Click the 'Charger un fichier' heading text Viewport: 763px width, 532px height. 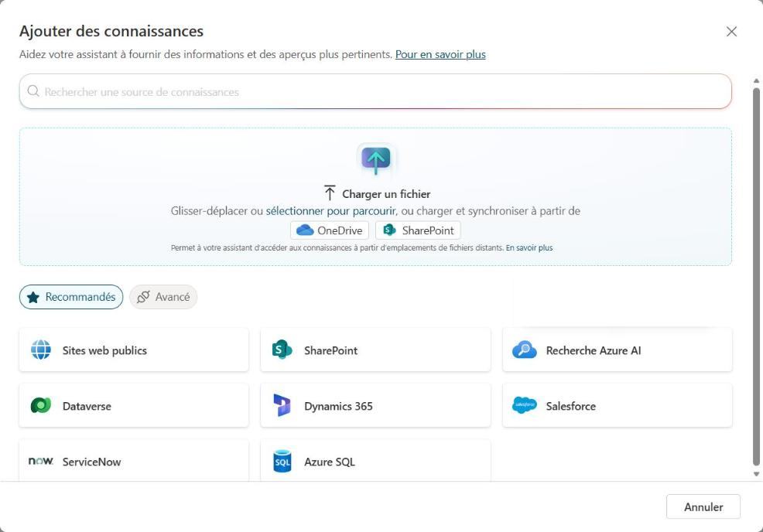(386, 194)
